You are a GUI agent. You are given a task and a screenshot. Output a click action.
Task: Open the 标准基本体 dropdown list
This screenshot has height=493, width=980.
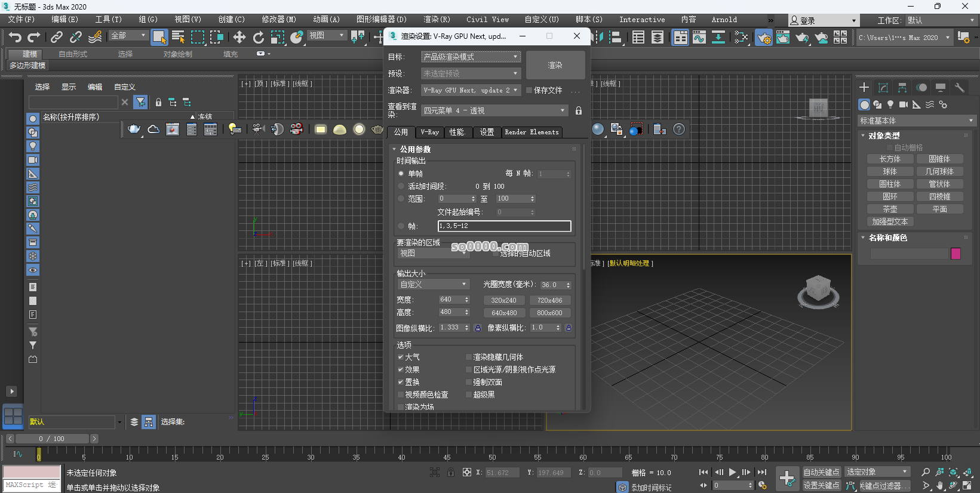[916, 121]
